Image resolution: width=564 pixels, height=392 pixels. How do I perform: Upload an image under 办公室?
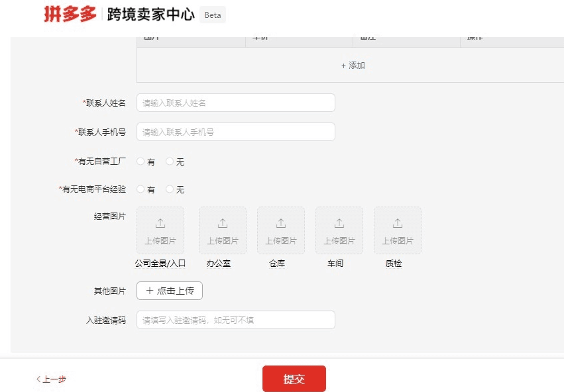(222, 230)
